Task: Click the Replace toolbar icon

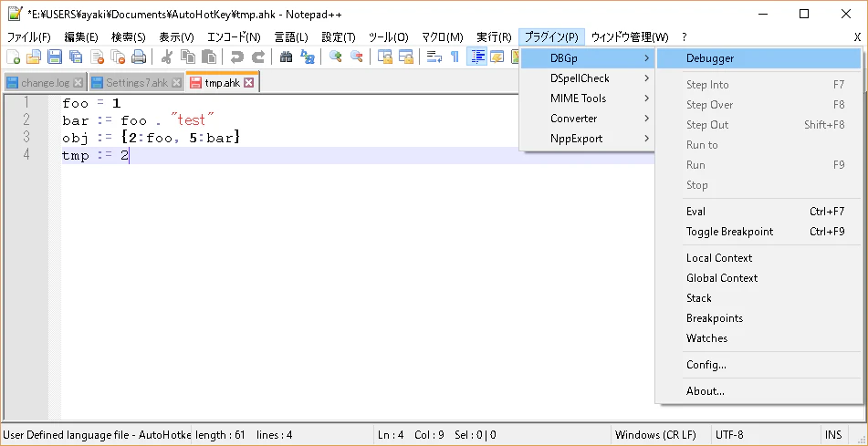Action: [308, 57]
